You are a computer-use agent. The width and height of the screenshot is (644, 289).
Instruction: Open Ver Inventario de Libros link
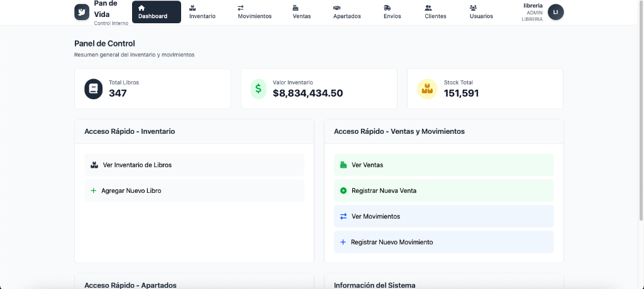click(194, 165)
